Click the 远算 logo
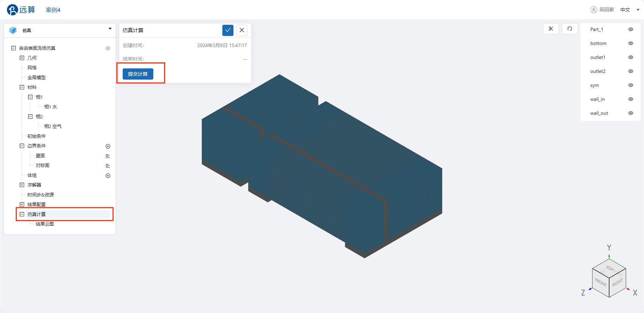The height and width of the screenshot is (313, 644). pyautogui.click(x=21, y=10)
